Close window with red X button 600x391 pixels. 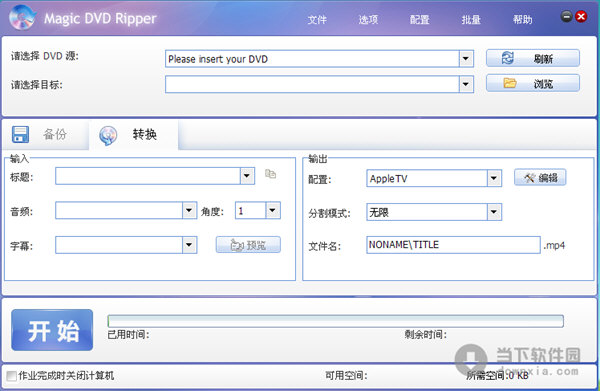coord(581,16)
